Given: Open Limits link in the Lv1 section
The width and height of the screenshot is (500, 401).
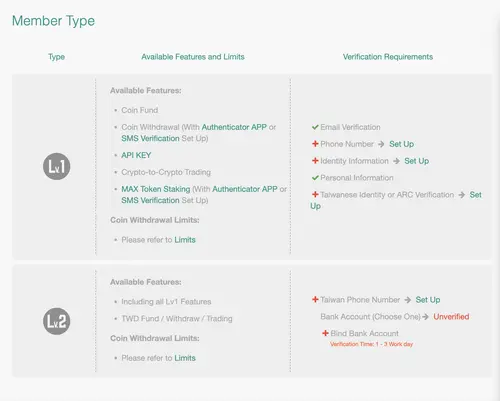Looking at the screenshot, I should (185, 240).
